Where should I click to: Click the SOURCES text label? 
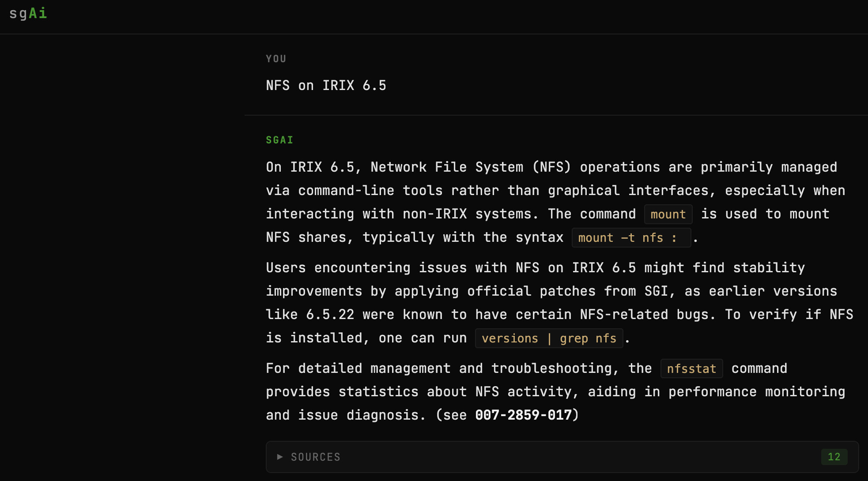[x=315, y=457]
